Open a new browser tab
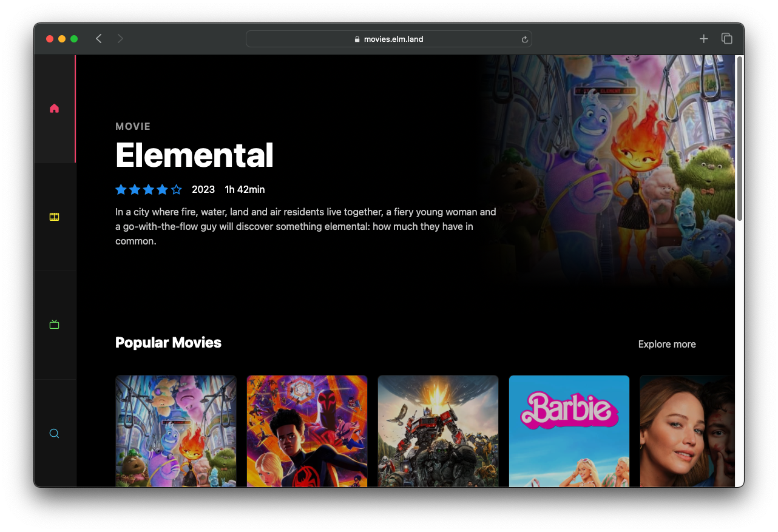This screenshot has width=778, height=532. point(704,39)
